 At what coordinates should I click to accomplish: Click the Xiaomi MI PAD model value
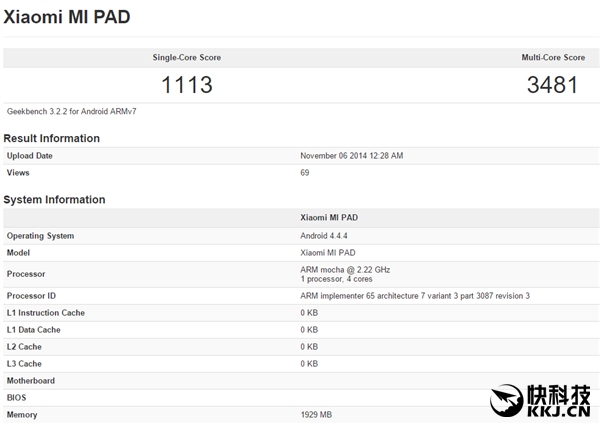tap(328, 253)
